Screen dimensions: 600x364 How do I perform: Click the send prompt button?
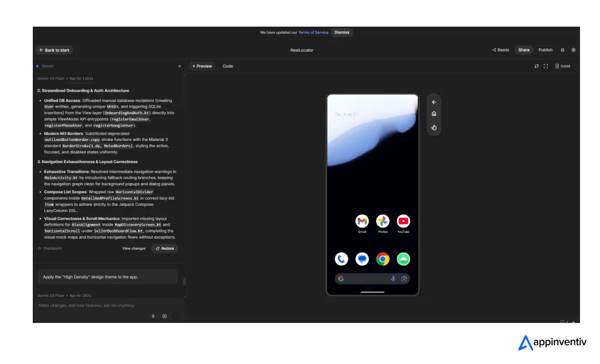[x=176, y=316]
